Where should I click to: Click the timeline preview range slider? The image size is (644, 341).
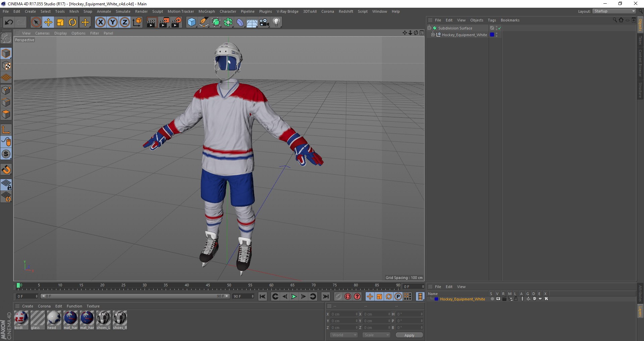[135, 296]
